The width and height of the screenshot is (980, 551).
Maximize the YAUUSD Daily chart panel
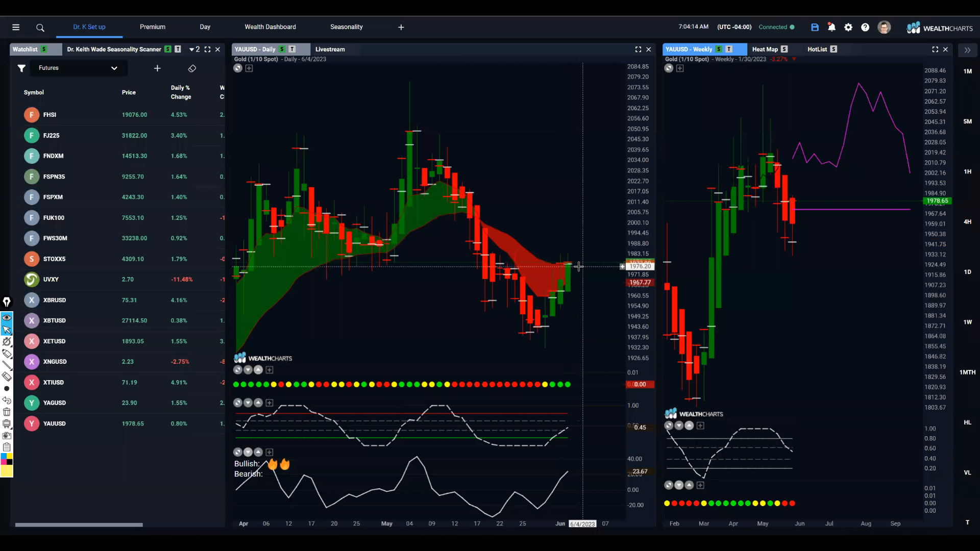coord(638,49)
